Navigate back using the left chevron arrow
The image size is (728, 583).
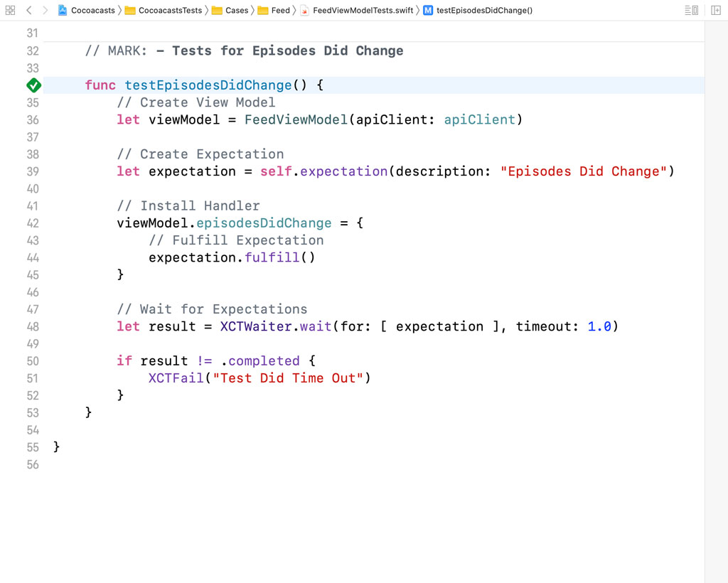pyautogui.click(x=28, y=10)
